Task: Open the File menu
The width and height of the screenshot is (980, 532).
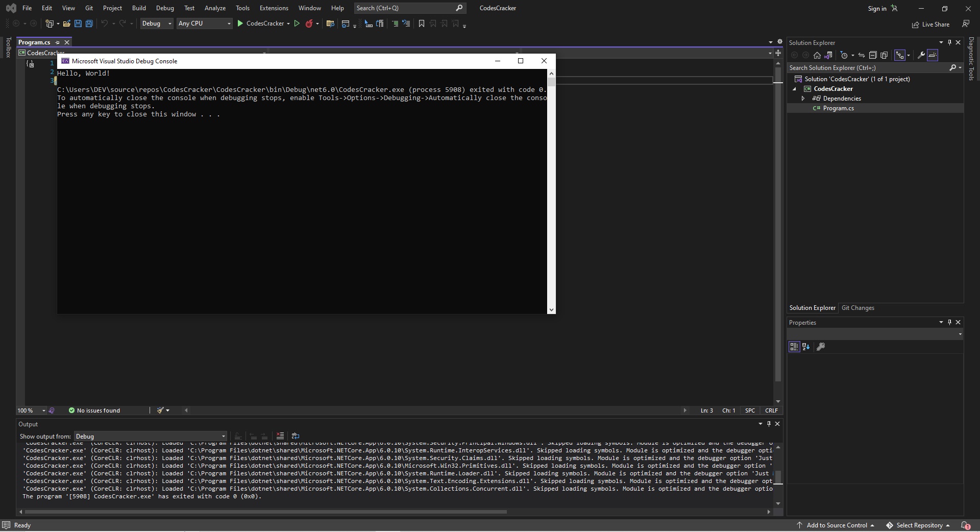Action: click(x=27, y=8)
